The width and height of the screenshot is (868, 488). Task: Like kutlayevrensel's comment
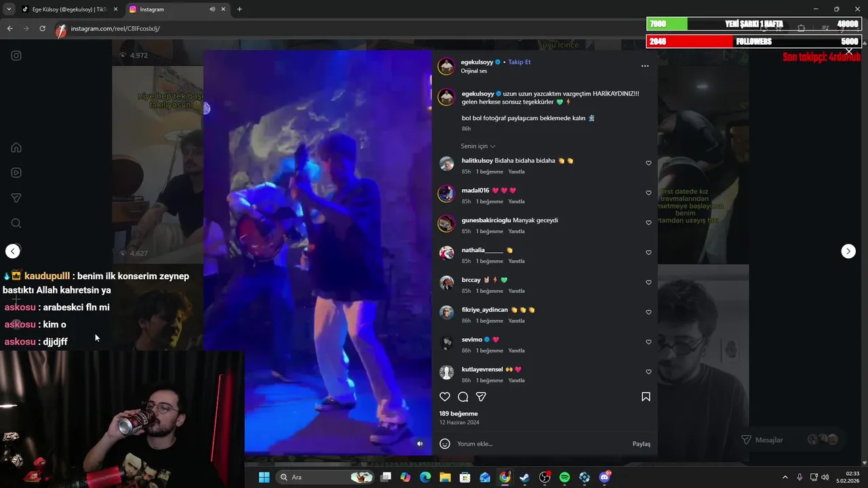648,372
